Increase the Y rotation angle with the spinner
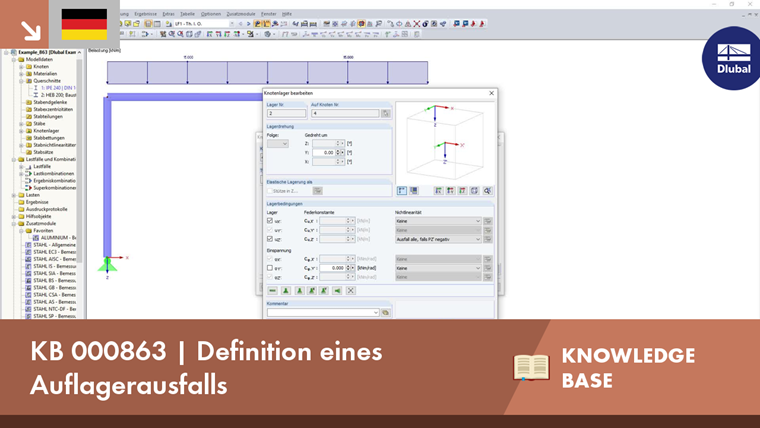Screen dimensions: 760x428 coord(338,151)
